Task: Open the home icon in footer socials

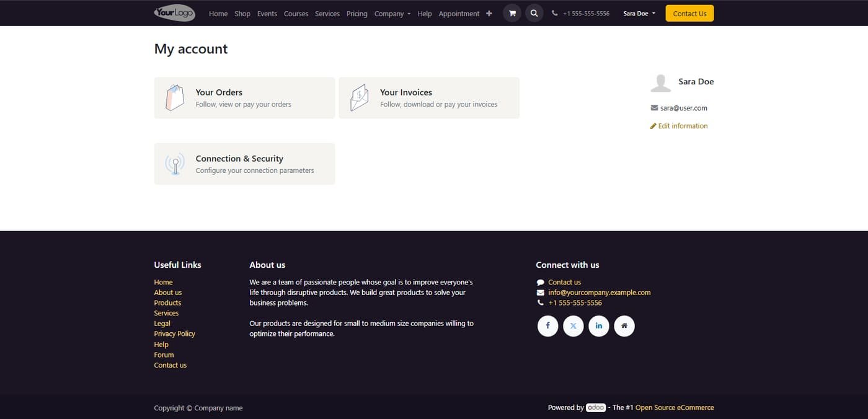Action: click(624, 326)
